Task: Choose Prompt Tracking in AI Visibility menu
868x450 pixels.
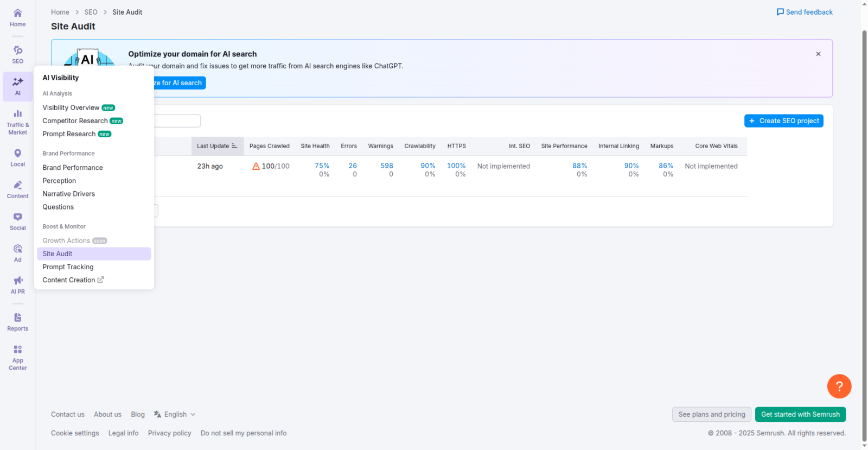Action: coord(68,267)
